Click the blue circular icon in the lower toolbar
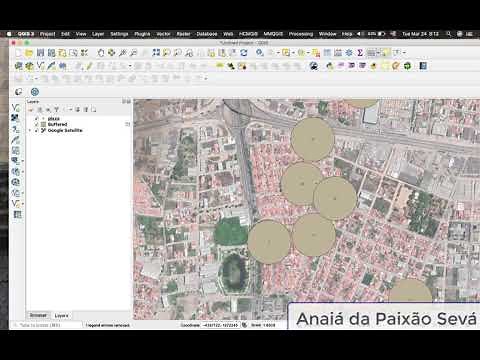 point(35,92)
